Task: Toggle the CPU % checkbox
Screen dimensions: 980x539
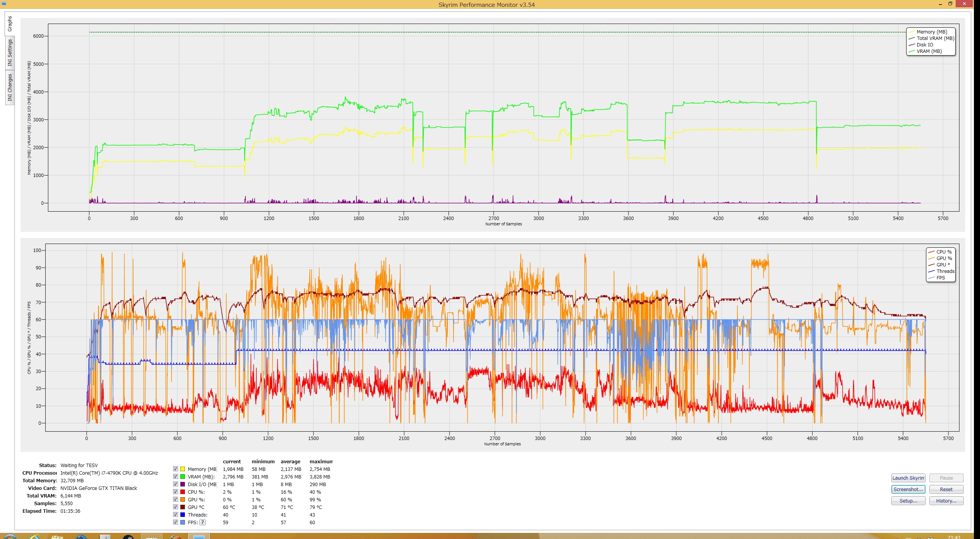Action: point(175,492)
